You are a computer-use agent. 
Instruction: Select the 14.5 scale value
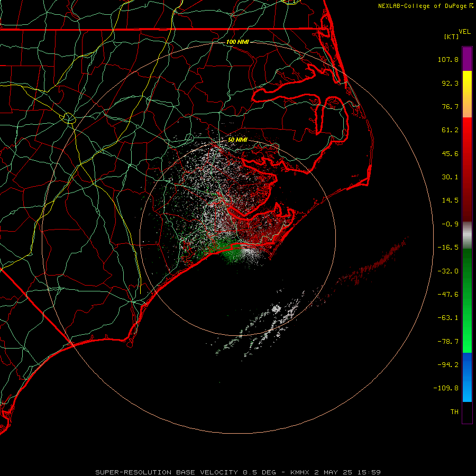point(450,200)
